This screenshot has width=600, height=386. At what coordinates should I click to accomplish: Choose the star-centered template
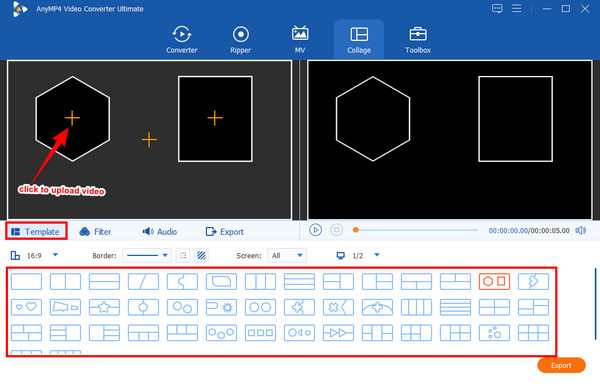104,307
